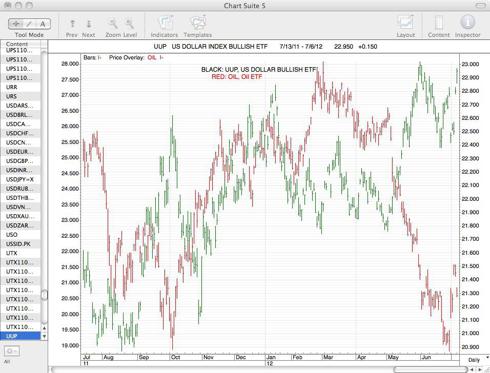Select the USDEUR... symbol row
The height and width of the screenshot is (373, 490).
pos(20,152)
